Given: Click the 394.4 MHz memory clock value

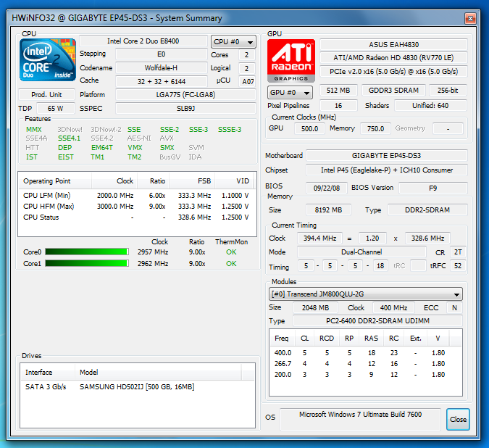Looking at the screenshot, I should [x=320, y=238].
